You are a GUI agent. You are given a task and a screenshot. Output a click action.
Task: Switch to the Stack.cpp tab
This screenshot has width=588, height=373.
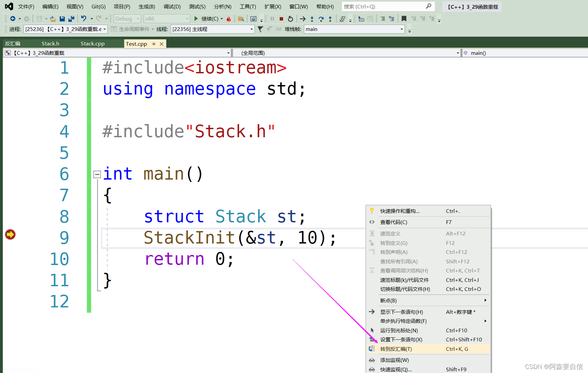[93, 44]
